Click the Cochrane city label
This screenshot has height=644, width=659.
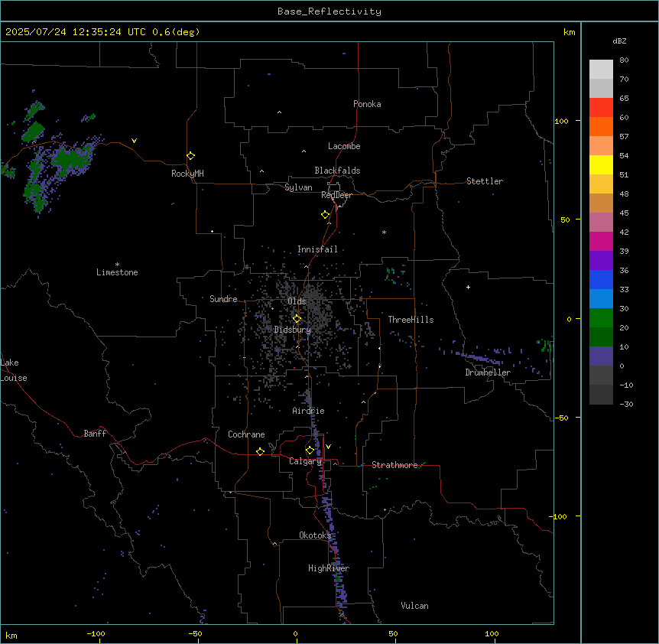point(246,434)
